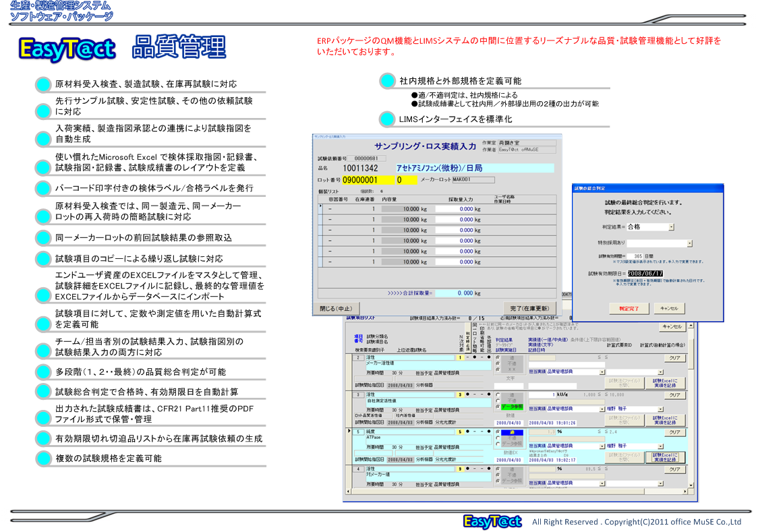Click クリア for the メーカー活性値 row
The height and width of the screenshot is (532, 758).
click(675, 358)
